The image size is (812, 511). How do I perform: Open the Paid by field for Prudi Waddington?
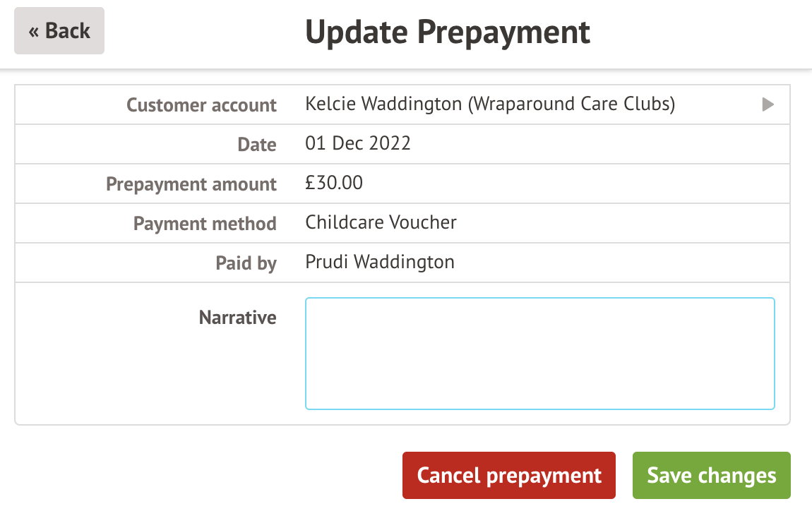(x=379, y=262)
